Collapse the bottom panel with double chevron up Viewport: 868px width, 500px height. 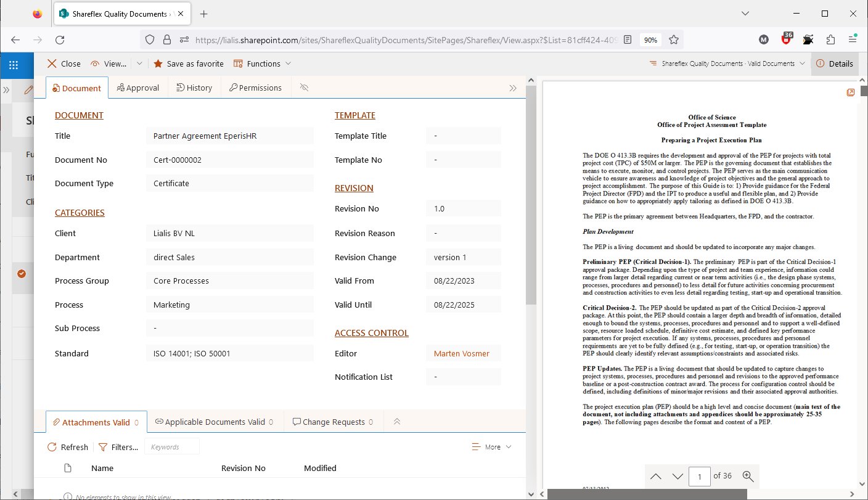click(x=397, y=422)
